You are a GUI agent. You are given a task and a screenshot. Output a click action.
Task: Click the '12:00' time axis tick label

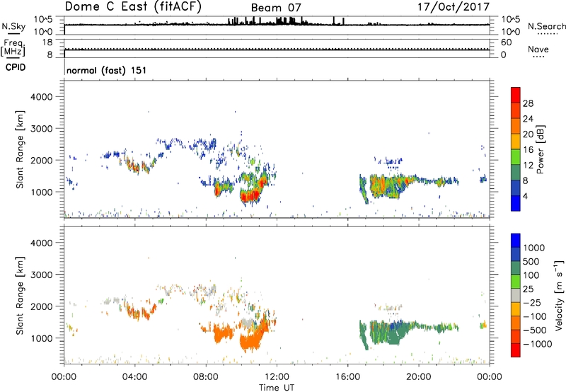click(x=277, y=377)
